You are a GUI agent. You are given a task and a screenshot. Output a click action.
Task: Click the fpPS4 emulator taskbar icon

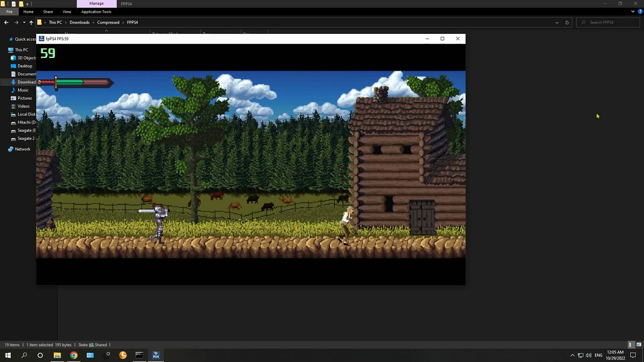tap(156, 355)
